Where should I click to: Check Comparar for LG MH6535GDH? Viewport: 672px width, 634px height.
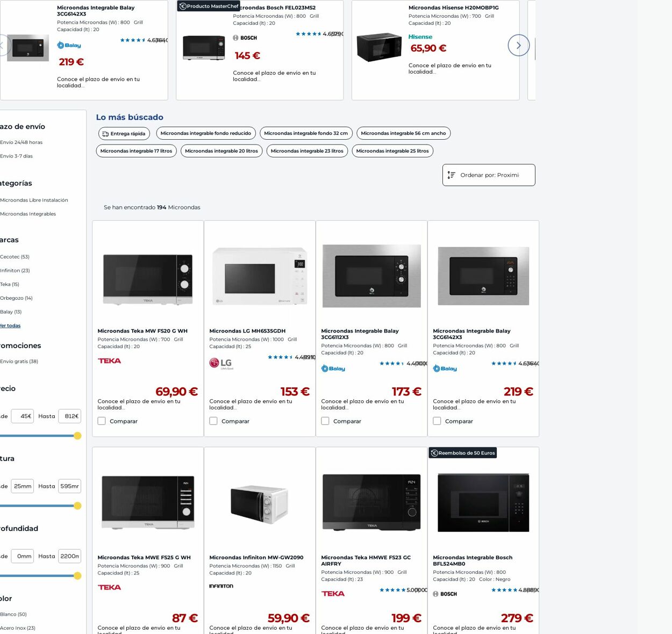pyautogui.click(x=213, y=421)
